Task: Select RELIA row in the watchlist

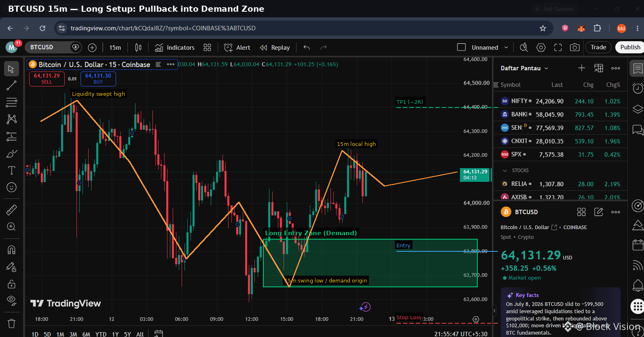Action: tap(561, 184)
